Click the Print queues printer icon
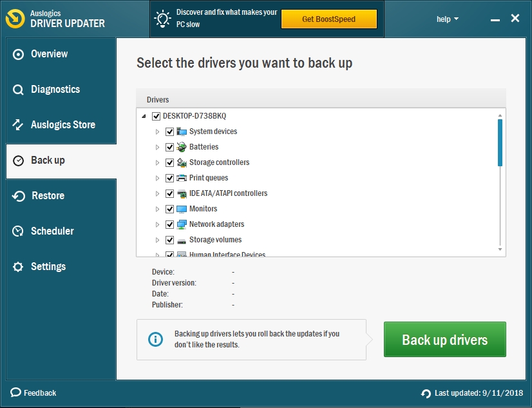 tap(182, 178)
